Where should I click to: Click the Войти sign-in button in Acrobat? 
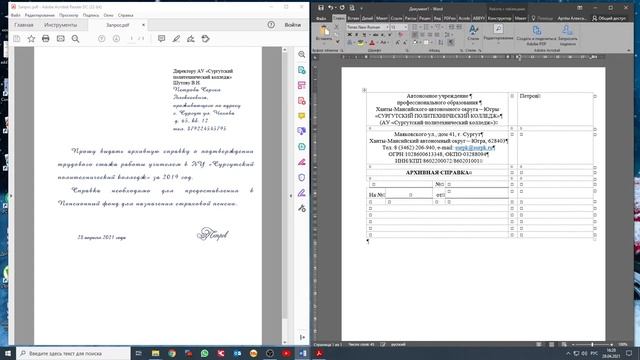click(x=293, y=25)
